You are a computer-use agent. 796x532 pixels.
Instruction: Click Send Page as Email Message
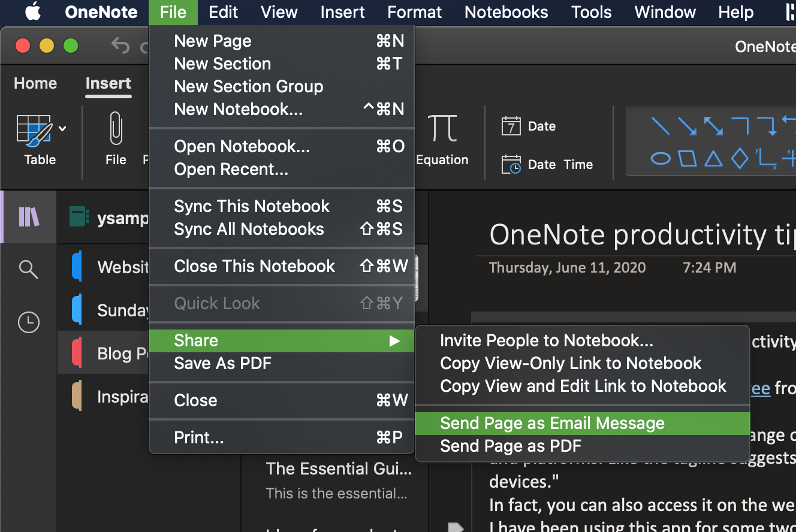582,423
